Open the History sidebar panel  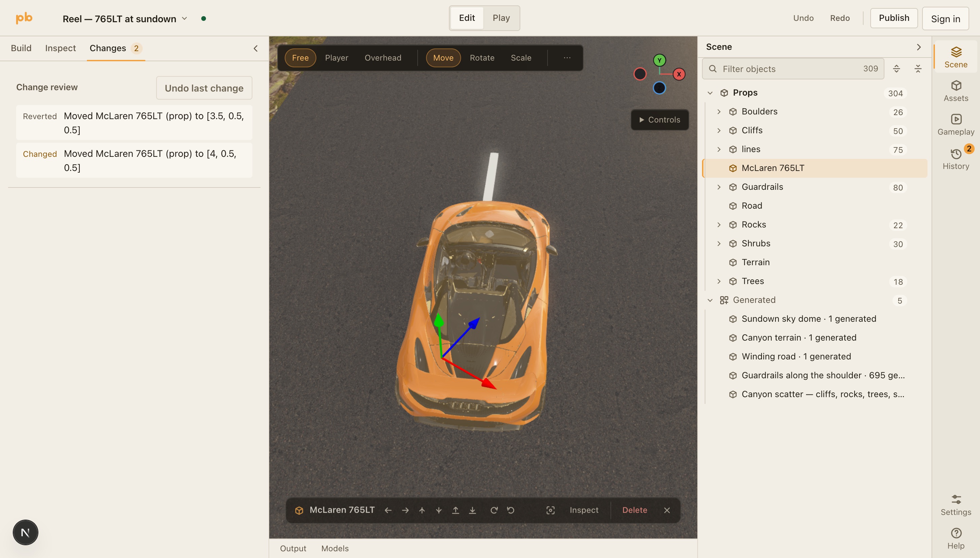[x=955, y=159]
